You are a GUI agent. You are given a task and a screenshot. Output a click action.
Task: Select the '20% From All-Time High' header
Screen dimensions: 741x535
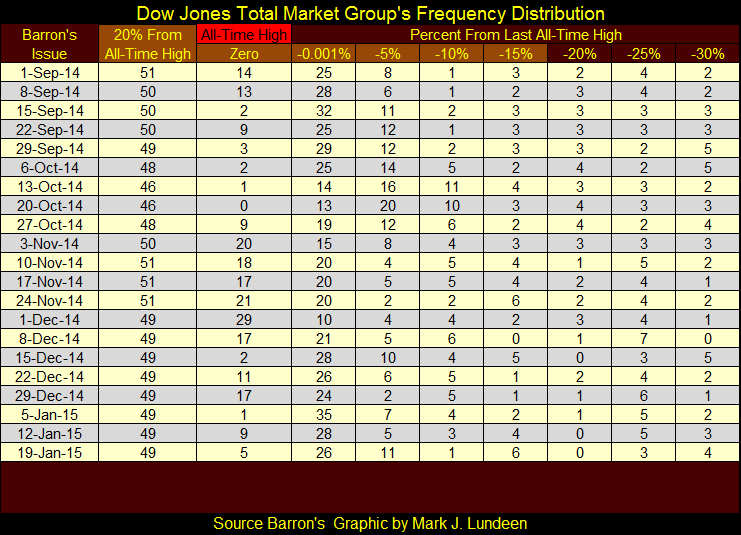click(x=147, y=44)
